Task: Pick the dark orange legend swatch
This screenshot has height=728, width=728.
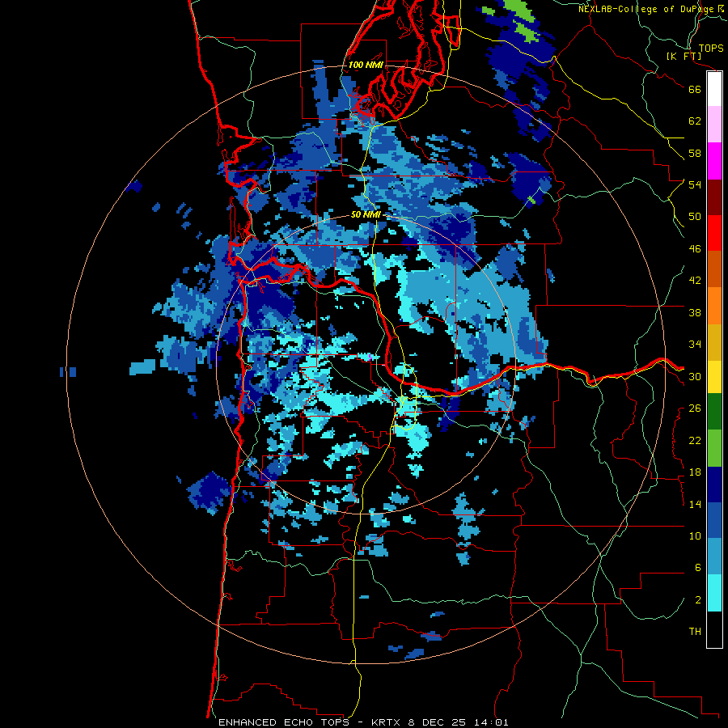Action: [x=714, y=269]
